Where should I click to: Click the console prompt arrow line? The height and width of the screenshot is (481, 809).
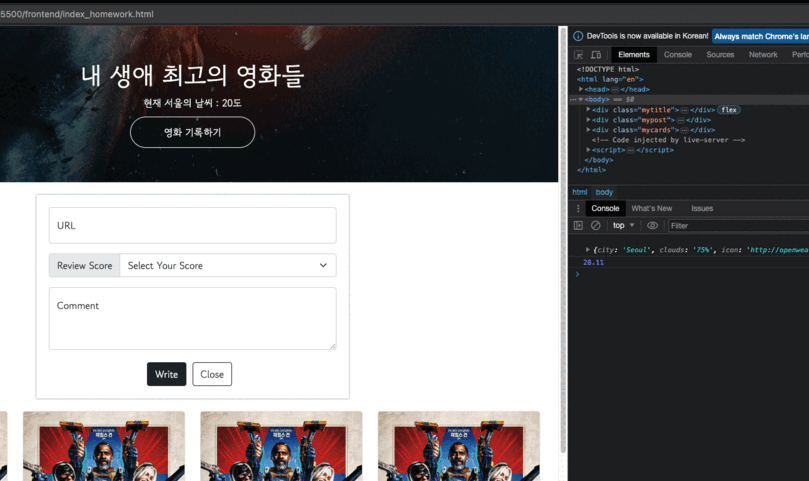(x=577, y=275)
